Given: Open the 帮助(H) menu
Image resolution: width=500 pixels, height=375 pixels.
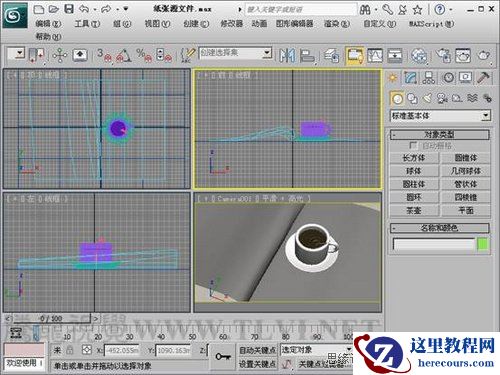Looking at the screenshot, I should click(x=49, y=36).
